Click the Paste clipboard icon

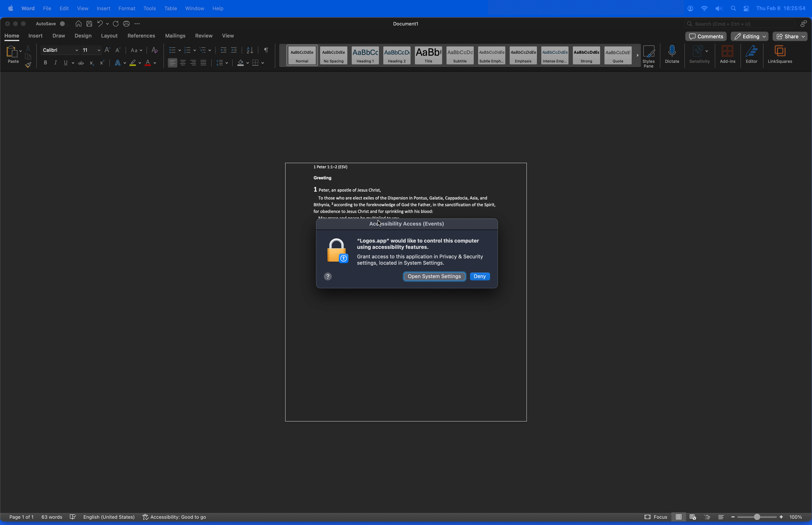pos(12,52)
